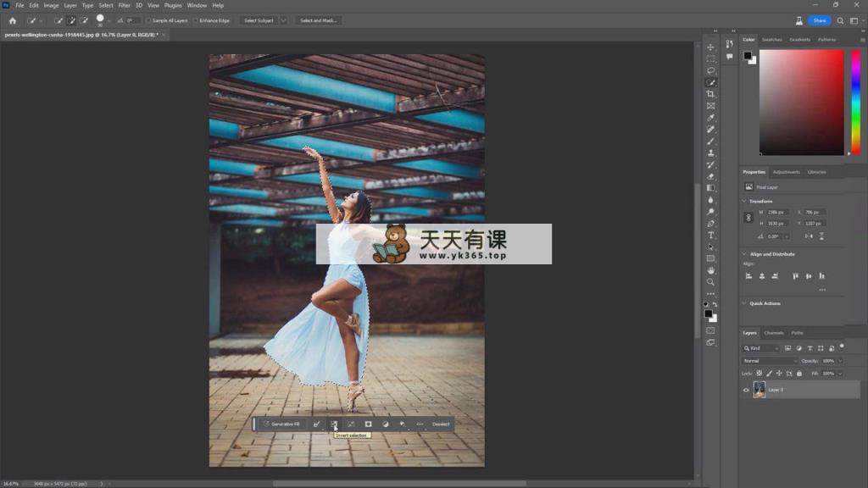The image size is (868, 488).
Task: Open the tool preset picker dropdown
Action: point(41,20)
